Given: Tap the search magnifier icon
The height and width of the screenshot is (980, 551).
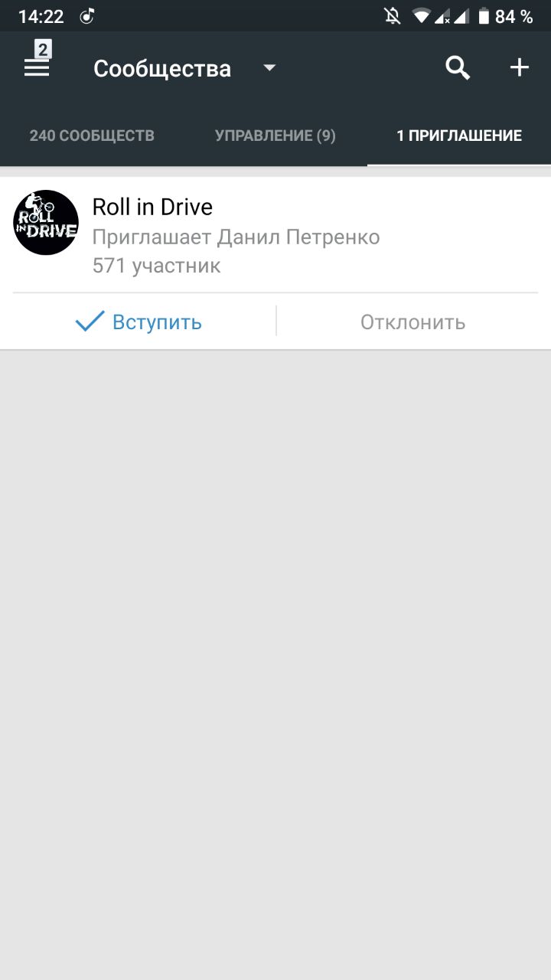Looking at the screenshot, I should click(458, 68).
